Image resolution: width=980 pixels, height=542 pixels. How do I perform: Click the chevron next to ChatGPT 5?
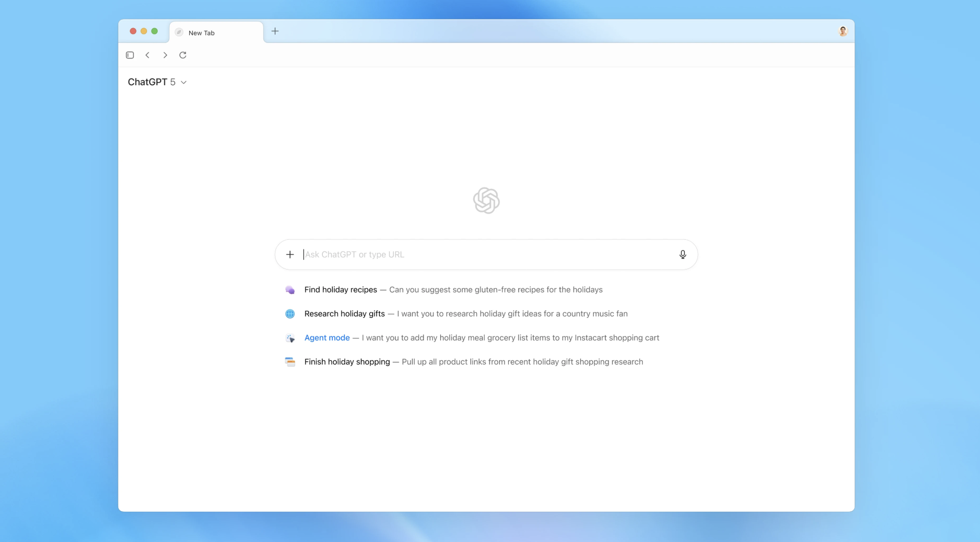(x=184, y=83)
